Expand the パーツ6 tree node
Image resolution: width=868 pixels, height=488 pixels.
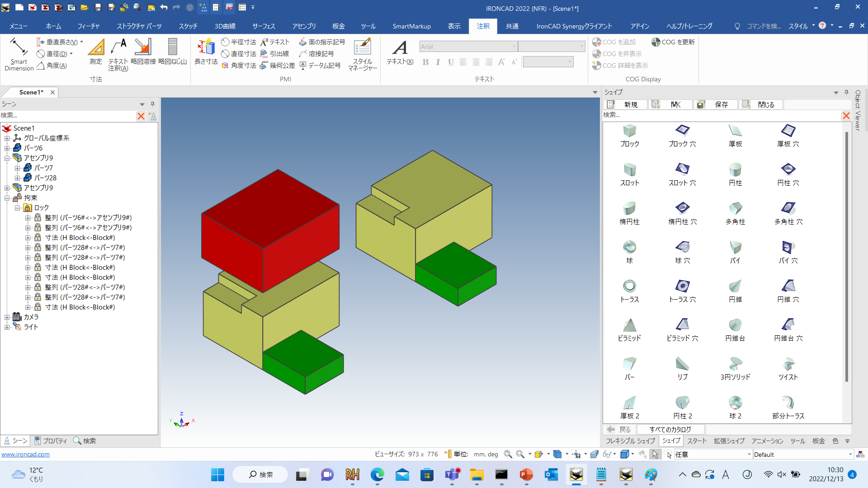[x=7, y=148]
